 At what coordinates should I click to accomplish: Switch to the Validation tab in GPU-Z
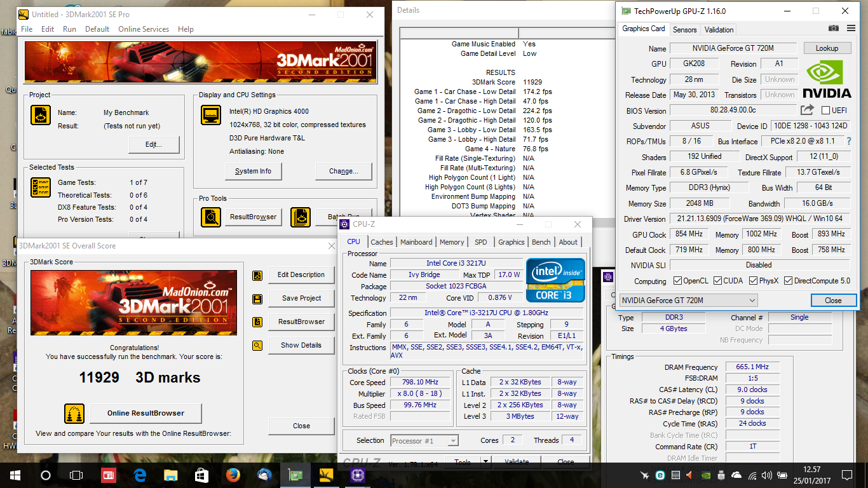[719, 29]
